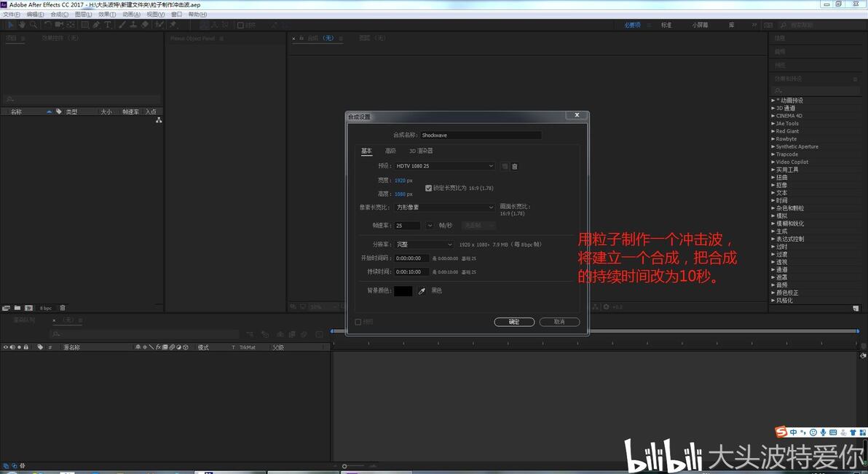Toggle the preview checkbox in dialog

(x=358, y=322)
